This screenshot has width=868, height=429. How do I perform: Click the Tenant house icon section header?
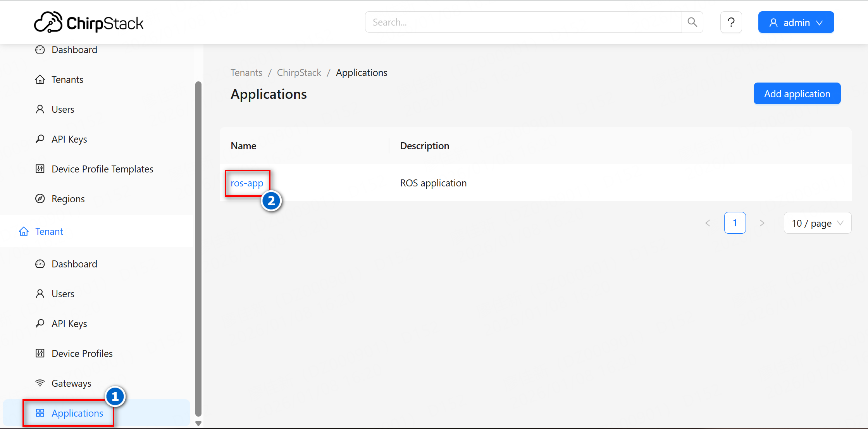[24, 231]
